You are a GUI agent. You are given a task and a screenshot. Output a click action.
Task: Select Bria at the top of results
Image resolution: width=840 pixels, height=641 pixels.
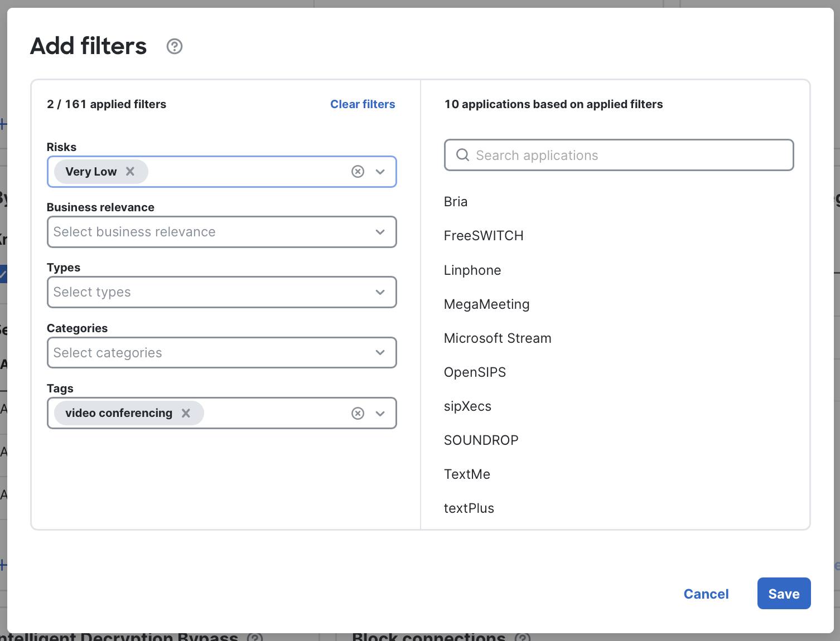[x=455, y=201]
